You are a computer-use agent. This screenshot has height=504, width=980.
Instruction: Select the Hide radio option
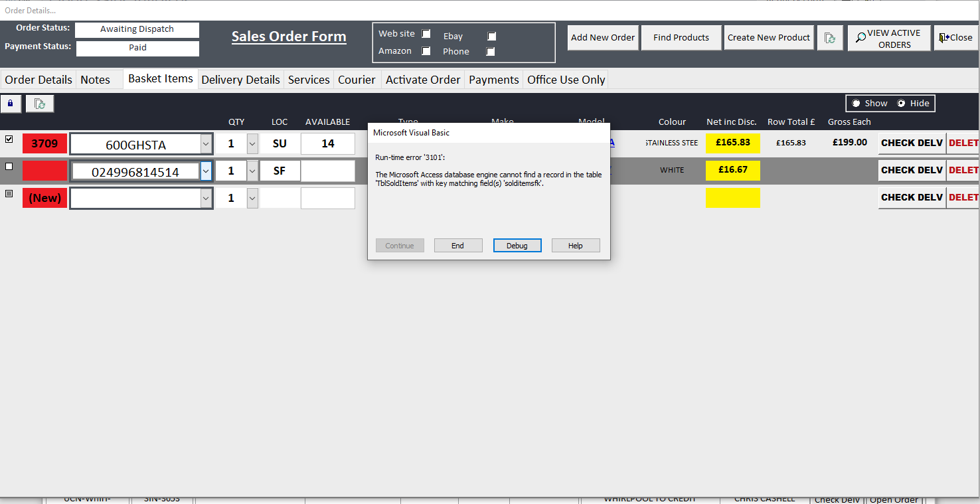click(x=901, y=104)
